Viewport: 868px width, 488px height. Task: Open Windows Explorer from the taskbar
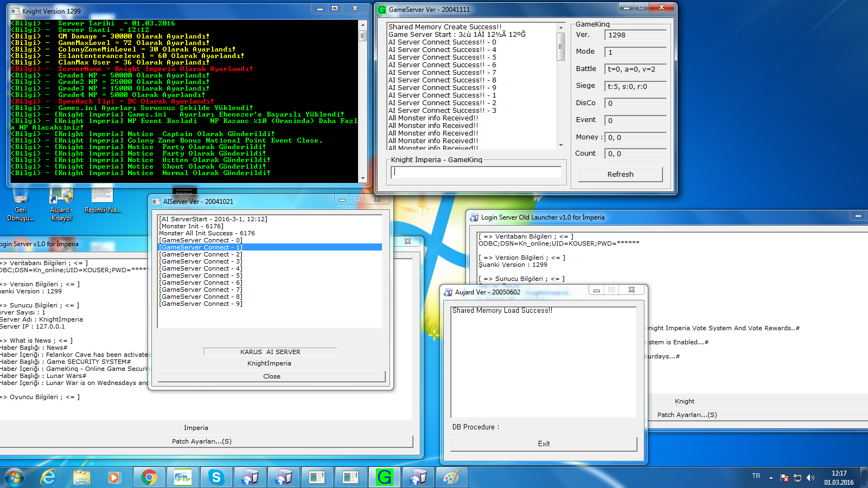pyautogui.click(x=82, y=477)
